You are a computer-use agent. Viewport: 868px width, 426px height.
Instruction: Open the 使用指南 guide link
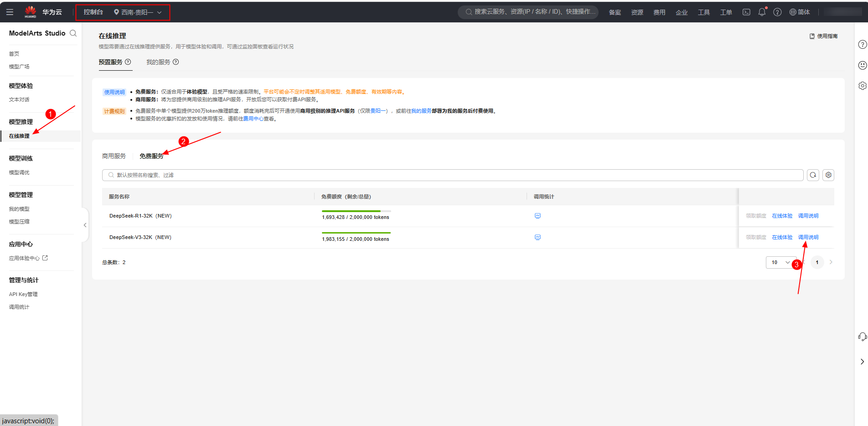(x=823, y=36)
